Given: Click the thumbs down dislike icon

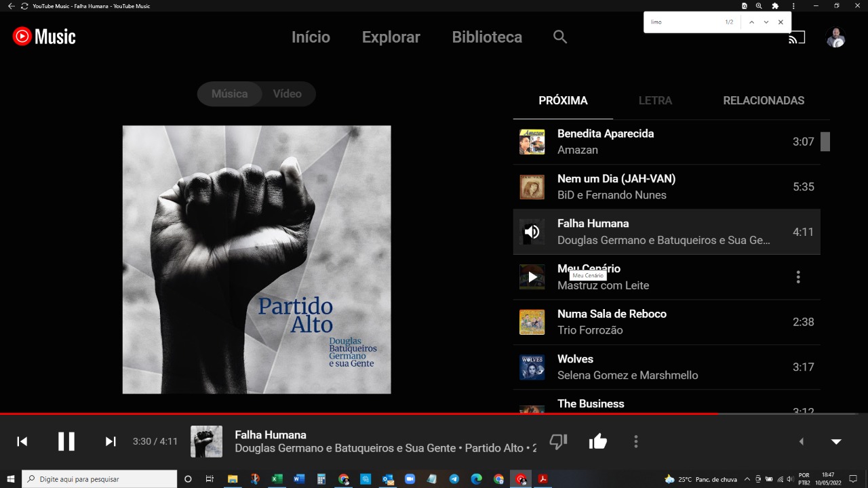Looking at the screenshot, I should click(558, 442).
